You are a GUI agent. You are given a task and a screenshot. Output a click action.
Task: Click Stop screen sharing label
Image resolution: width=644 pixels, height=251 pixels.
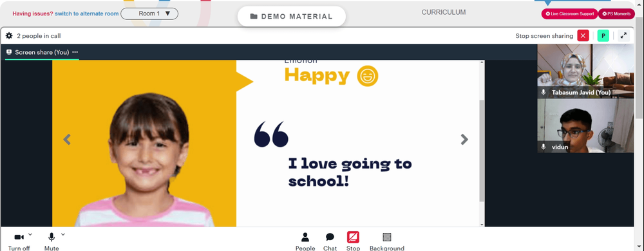pyautogui.click(x=544, y=35)
